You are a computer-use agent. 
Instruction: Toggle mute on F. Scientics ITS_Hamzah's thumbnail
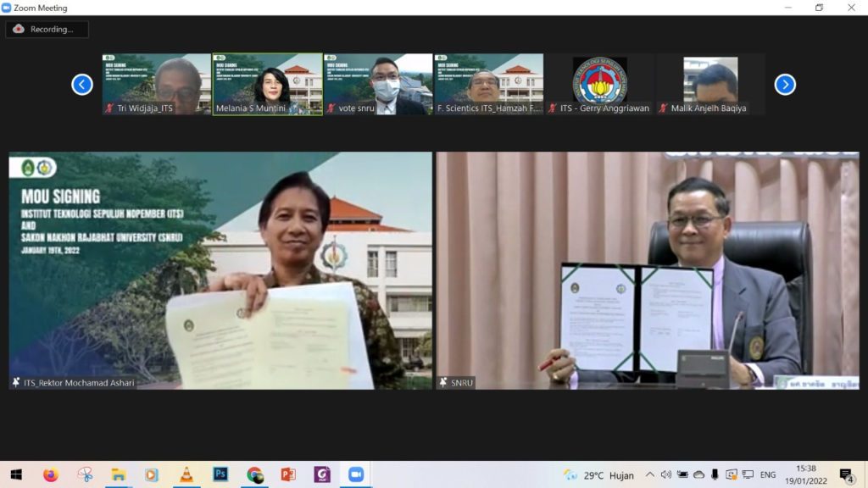pyautogui.click(x=439, y=109)
